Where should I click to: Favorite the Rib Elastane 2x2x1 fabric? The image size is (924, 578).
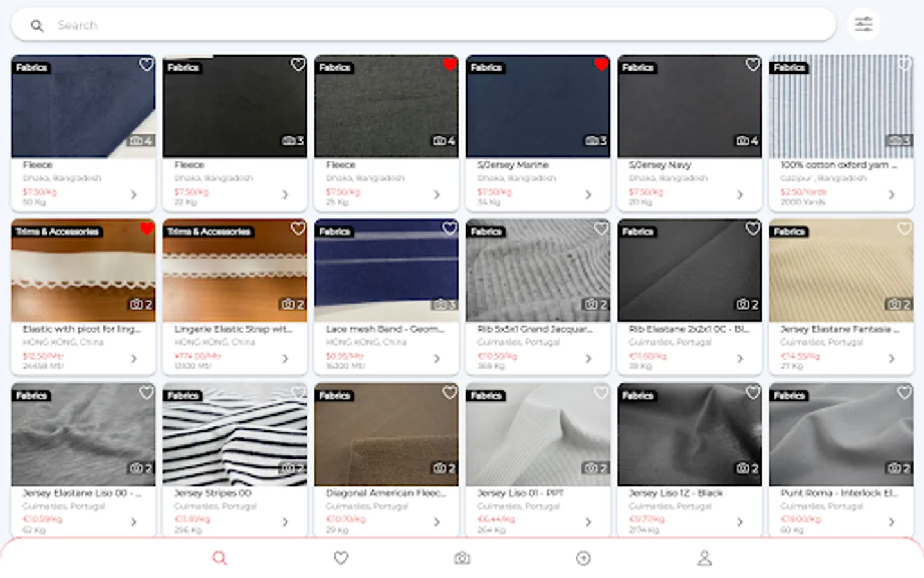click(753, 228)
